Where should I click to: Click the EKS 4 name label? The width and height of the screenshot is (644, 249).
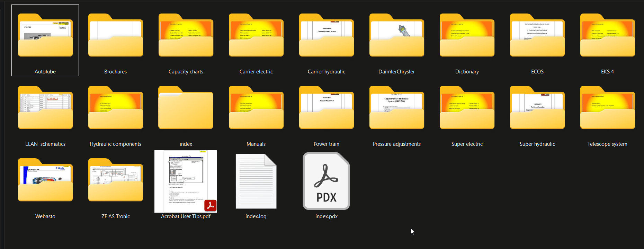pyautogui.click(x=608, y=72)
